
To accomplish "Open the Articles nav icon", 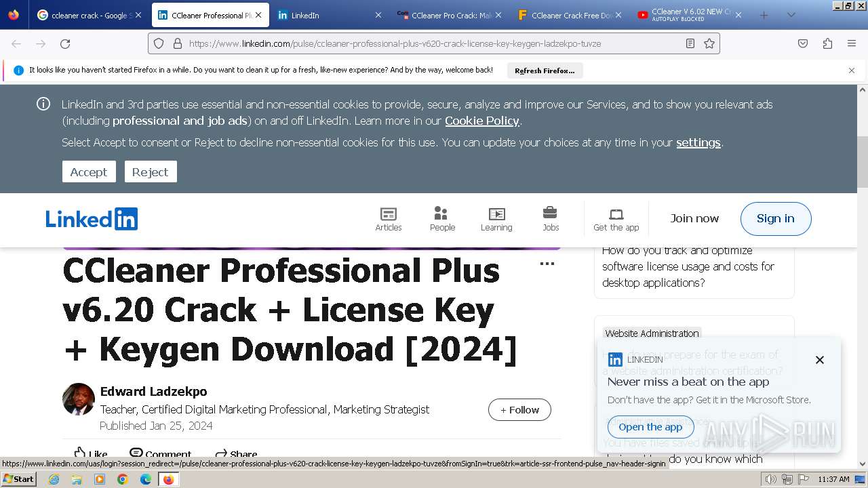I will pos(389,219).
